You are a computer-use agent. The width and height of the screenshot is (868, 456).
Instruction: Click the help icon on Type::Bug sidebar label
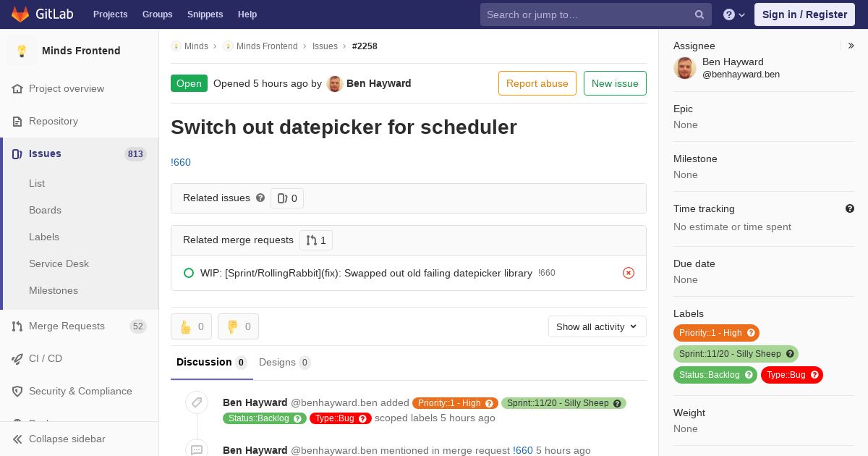[x=814, y=375]
